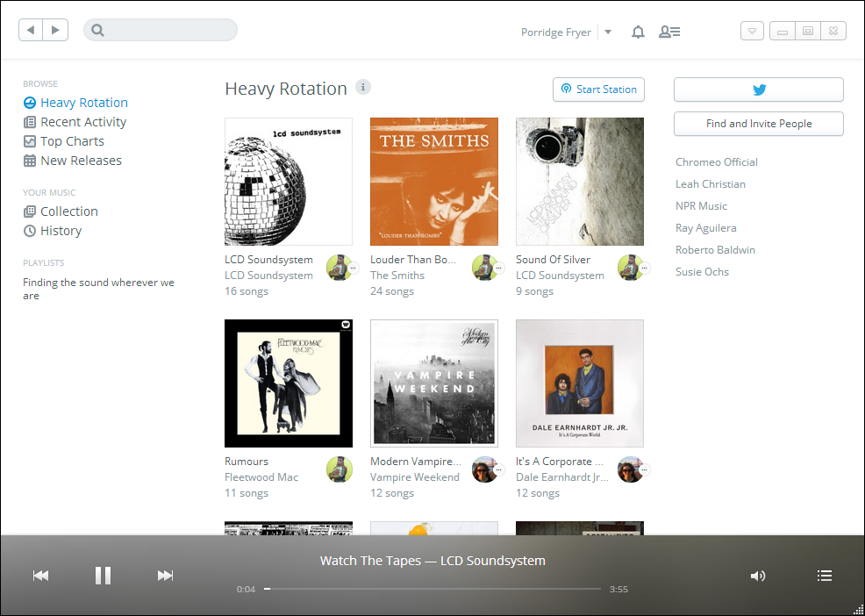Open your listening History
This screenshot has width=865, height=616.
pos(61,230)
